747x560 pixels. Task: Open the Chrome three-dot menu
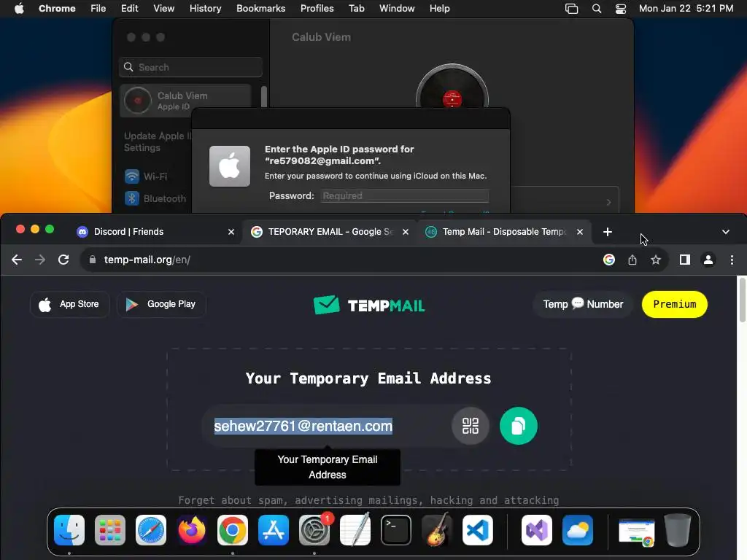pos(732,260)
